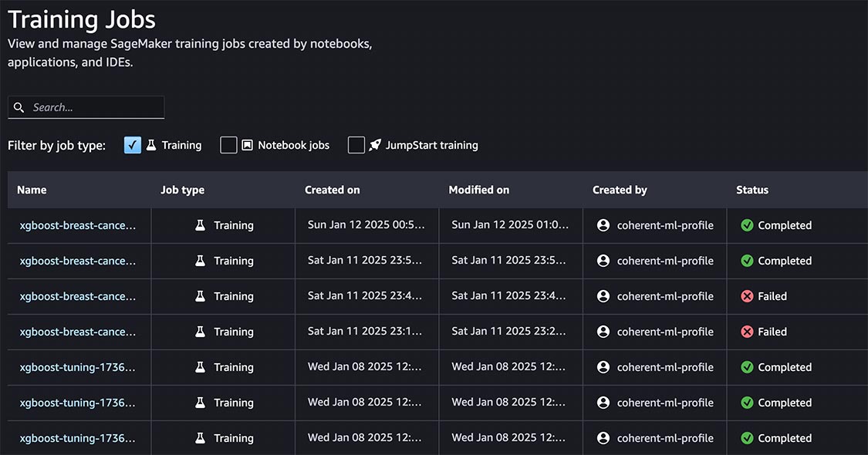The image size is (868, 455).
Task: Click the red Failed icon in third row
Action: [748, 296]
